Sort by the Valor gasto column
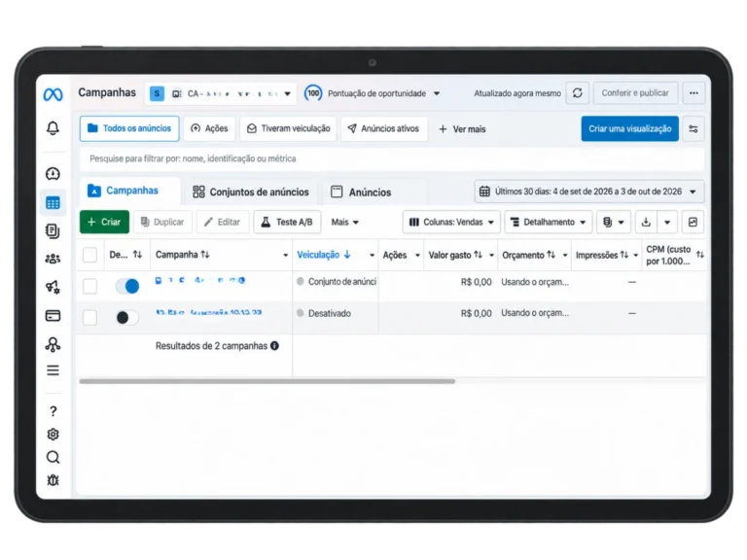Screen dimensions: 747x560 [x=455, y=256]
